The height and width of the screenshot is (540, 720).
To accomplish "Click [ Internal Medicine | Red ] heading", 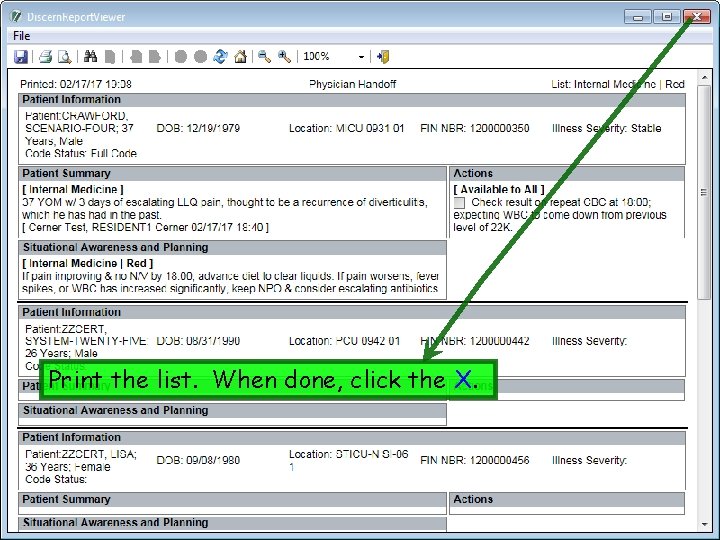I will (x=88, y=264).
